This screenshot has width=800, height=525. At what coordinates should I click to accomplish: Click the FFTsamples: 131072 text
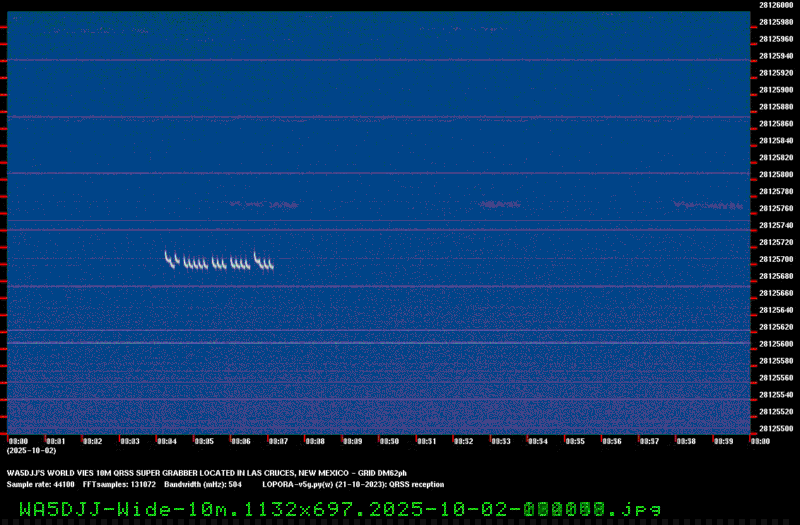click(119, 484)
